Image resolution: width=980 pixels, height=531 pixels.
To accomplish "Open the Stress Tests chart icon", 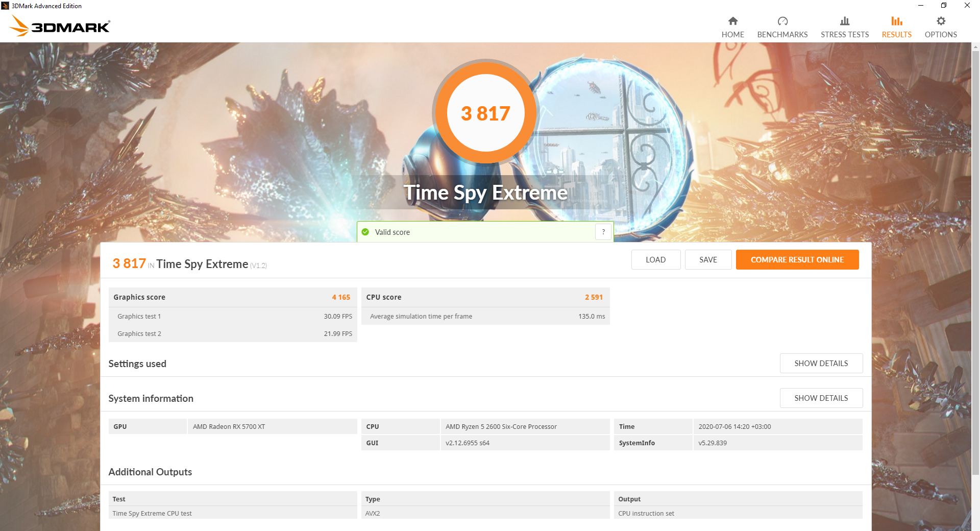I will [845, 21].
